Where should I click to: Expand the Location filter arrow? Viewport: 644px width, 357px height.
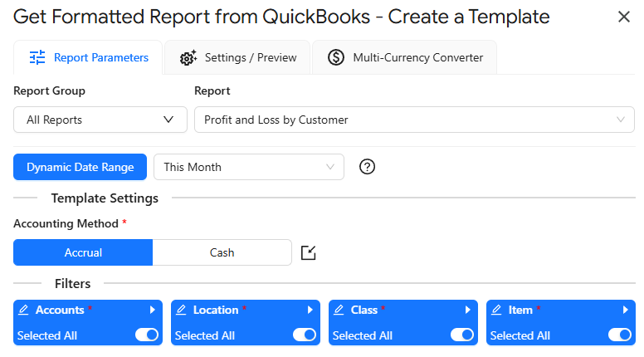click(x=310, y=310)
